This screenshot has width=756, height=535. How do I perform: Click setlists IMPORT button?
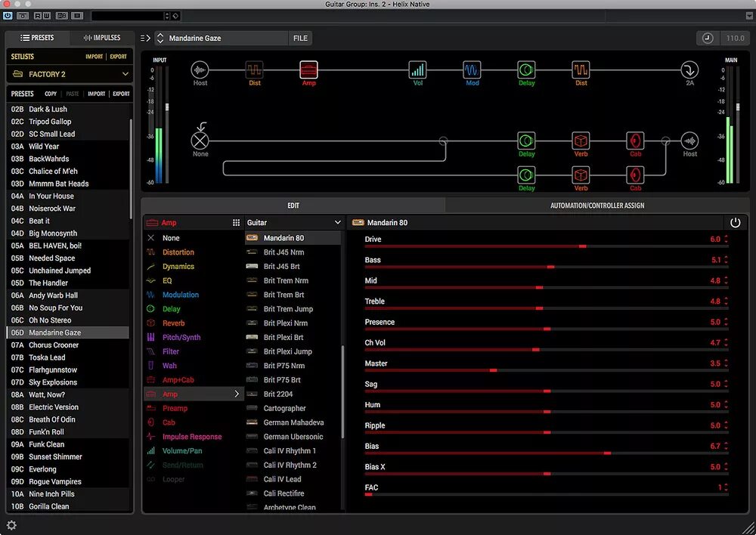coord(94,57)
